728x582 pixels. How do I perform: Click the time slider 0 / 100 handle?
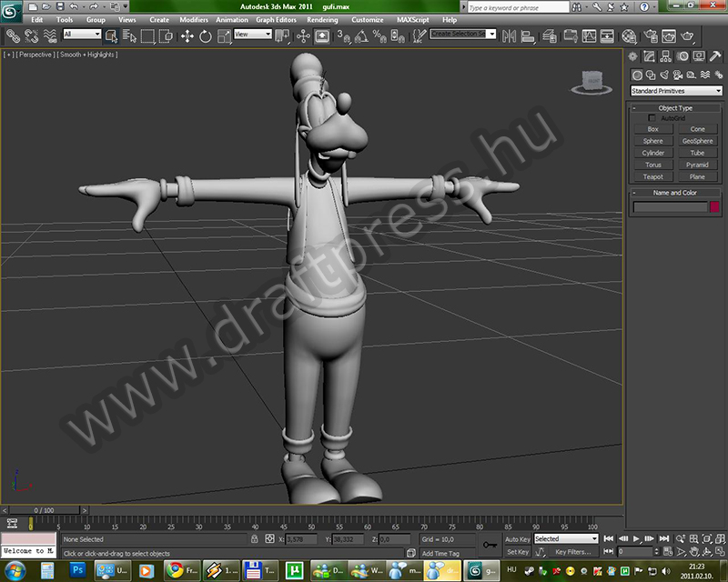[44, 510]
